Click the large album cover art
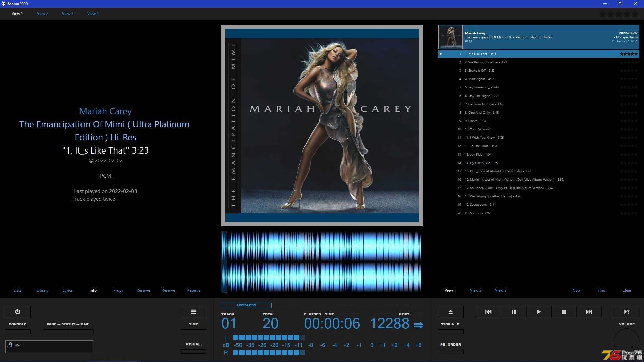This screenshot has height=362, width=644. click(322, 125)
